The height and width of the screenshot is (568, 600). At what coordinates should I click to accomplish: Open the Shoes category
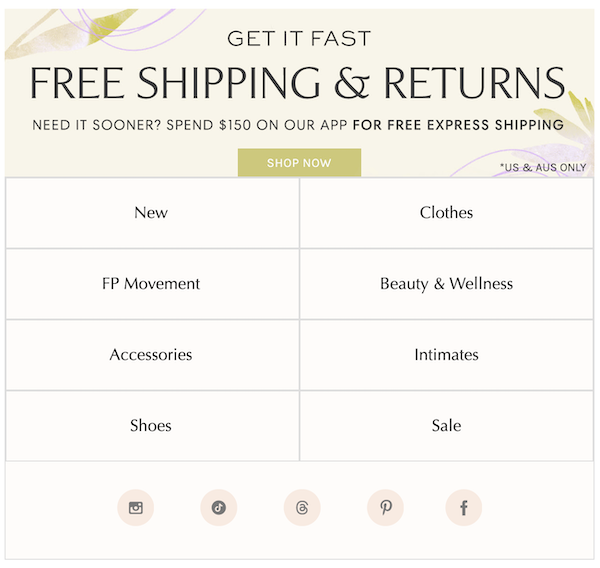(x=152, y=426)
